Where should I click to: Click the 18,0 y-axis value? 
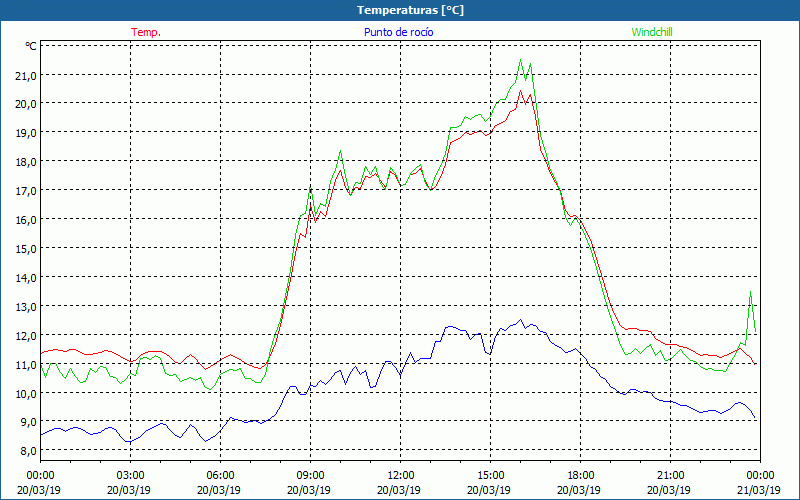coord(26,162)
